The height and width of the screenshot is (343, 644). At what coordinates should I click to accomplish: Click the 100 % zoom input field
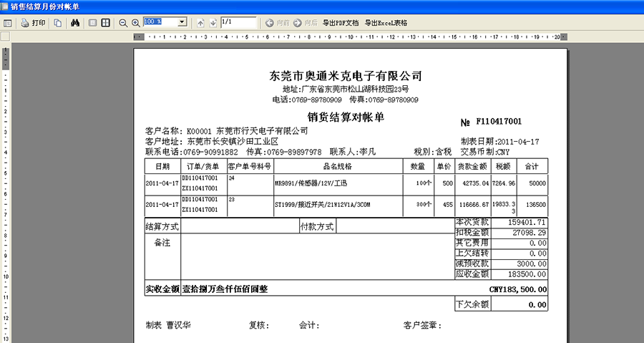(160, 22)
